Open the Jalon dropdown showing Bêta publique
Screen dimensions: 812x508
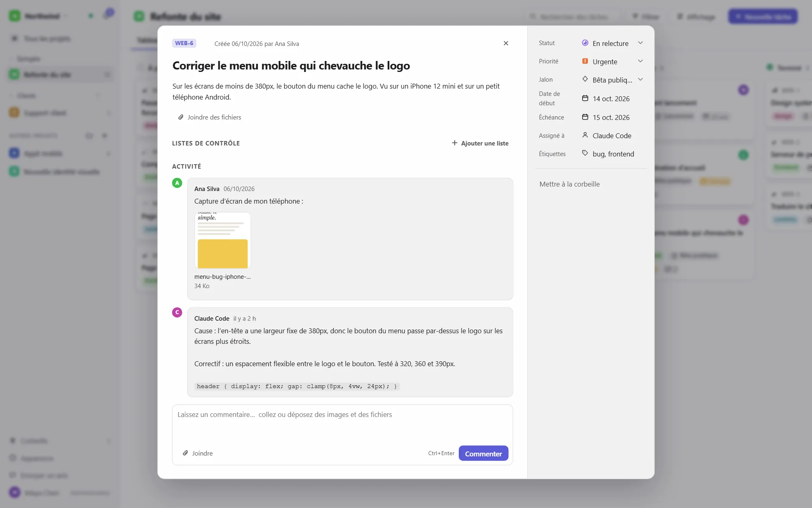(x=612, y=80)
